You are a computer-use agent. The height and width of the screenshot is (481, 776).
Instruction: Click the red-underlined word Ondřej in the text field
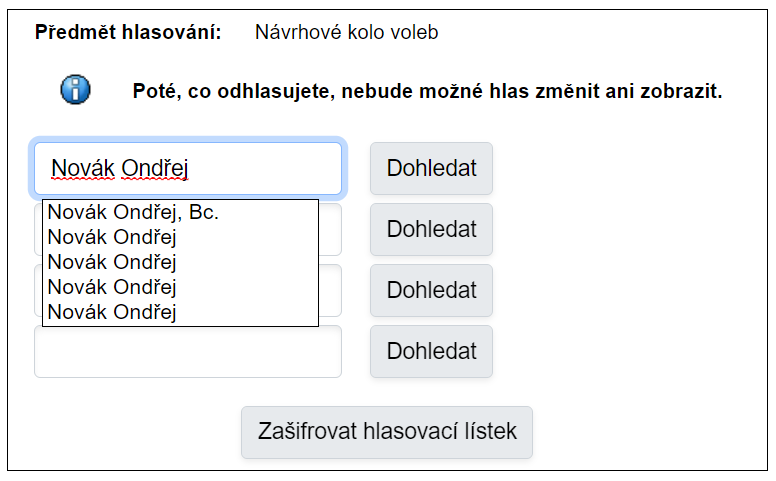[155, 168]
